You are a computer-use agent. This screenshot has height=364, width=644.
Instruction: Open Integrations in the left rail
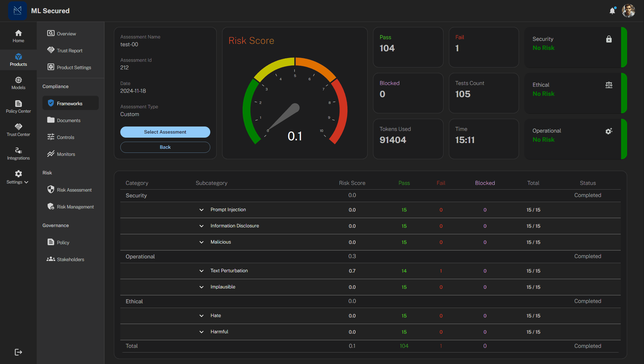[18, 153]
